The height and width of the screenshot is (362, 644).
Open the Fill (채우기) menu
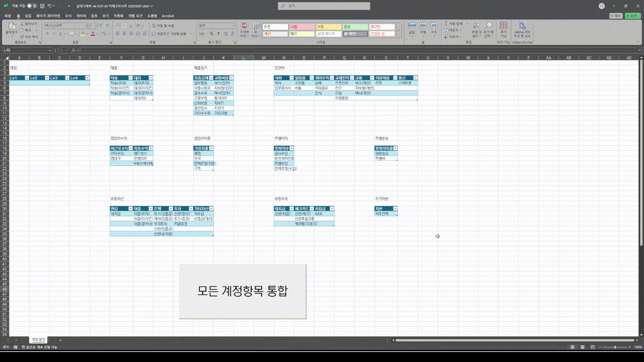point(453,30)
